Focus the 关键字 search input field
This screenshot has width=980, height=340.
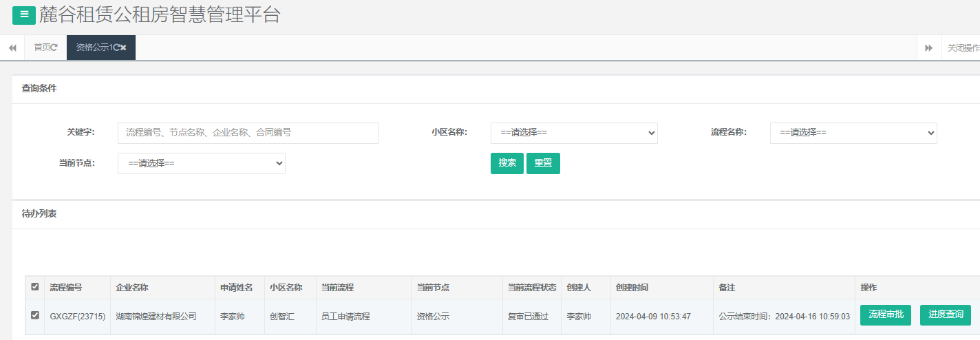[x=248, y=133]
